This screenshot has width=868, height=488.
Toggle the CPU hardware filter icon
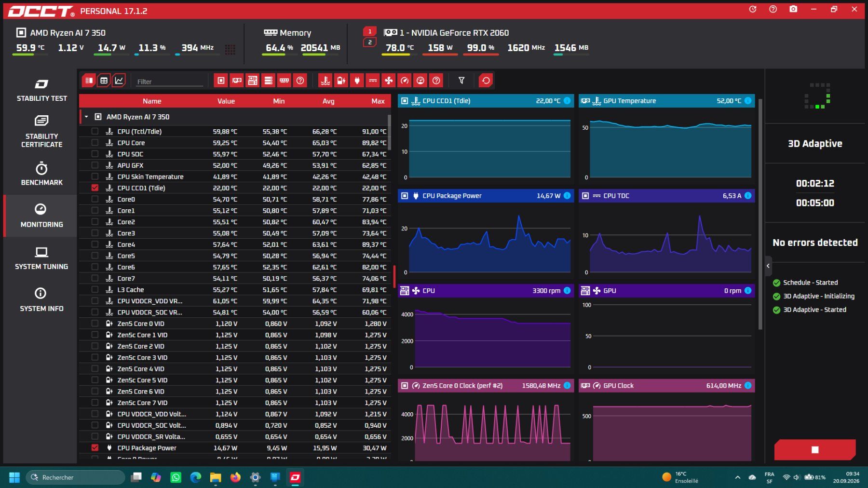coord(221,81)
